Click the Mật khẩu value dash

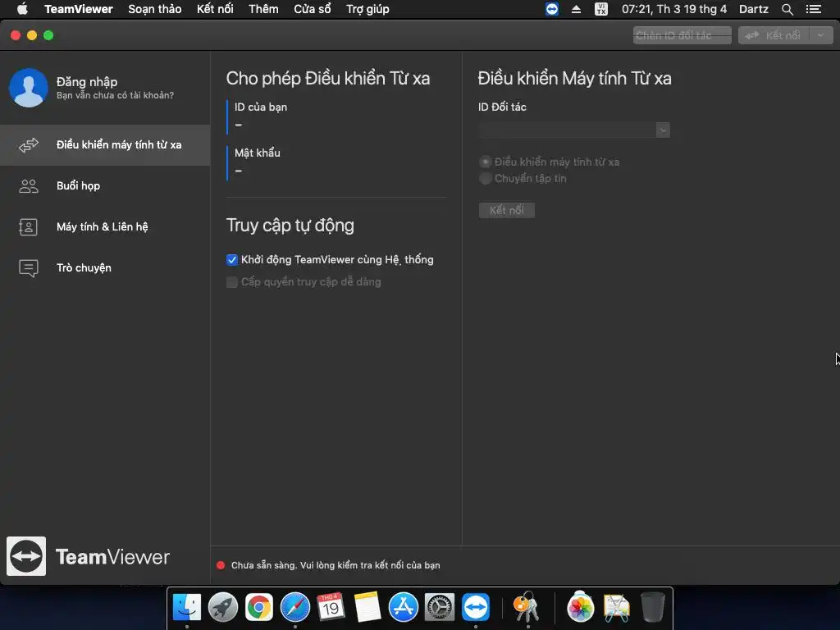point(239,171)
